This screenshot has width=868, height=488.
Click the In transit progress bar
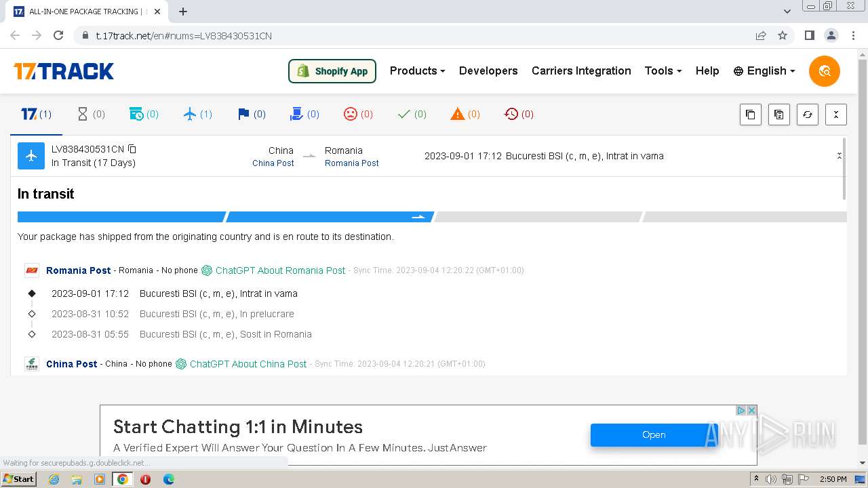pos(432,217)
